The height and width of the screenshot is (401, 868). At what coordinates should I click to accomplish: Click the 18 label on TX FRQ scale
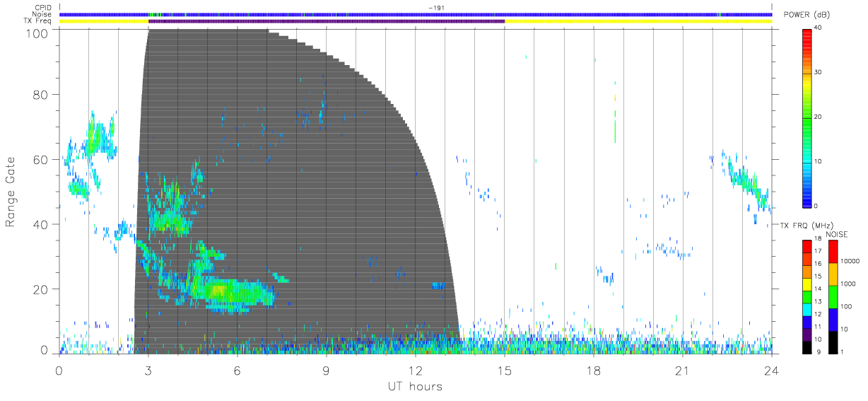818,240
